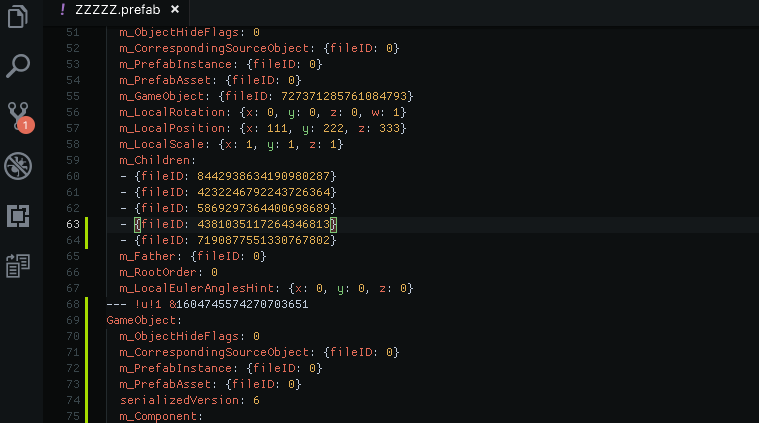Click m_LocalEulerAnglesHint on line 67
This screenshot has width=759, height=423.
pyautogui.click(x=196, y=288)
